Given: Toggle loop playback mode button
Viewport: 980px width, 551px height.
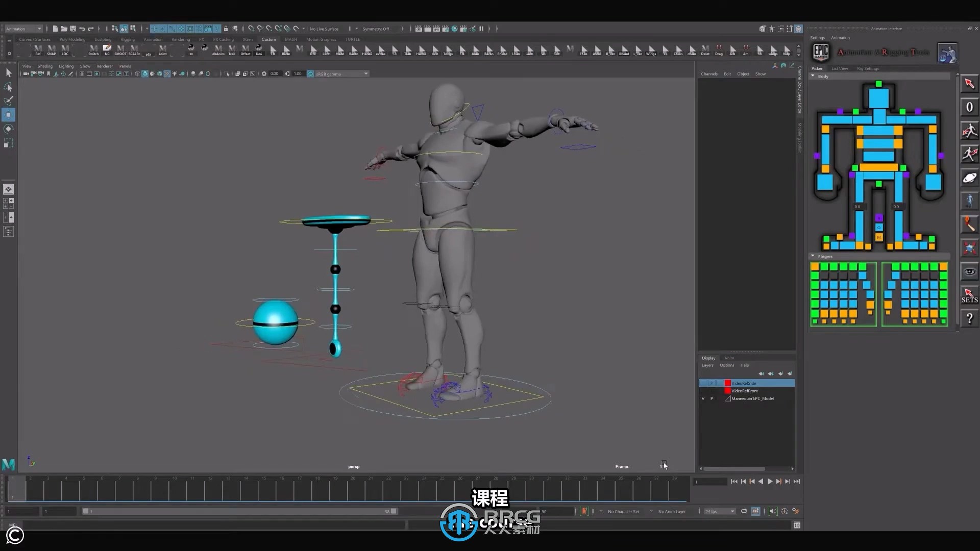Looking at the screenshot, I should 744,511.
